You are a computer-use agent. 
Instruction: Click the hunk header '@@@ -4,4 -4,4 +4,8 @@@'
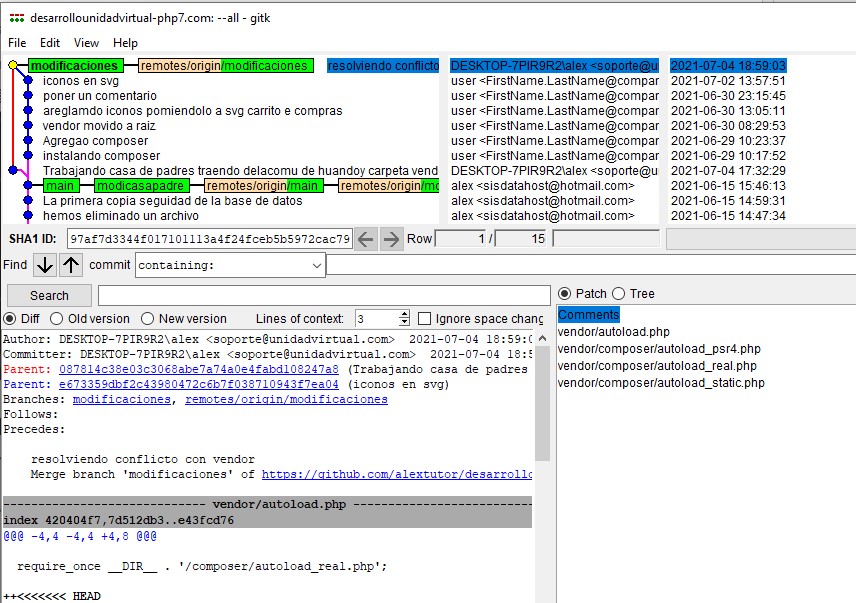tap(80, 536)
